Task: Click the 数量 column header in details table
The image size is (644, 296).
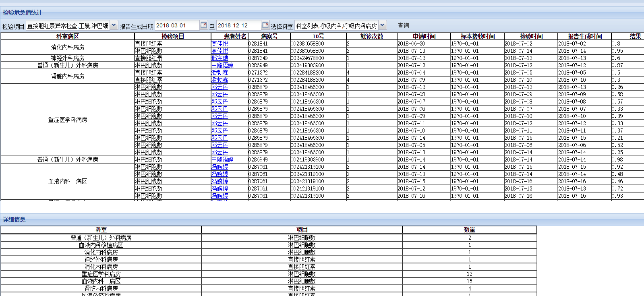Action: point(469,230)
